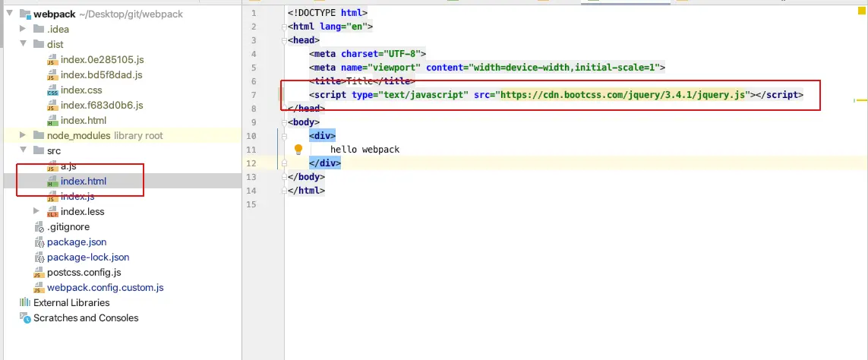The width and height of the screenshot is (868, 360).
Task: Click JS icon beside index.bd5f8dad.js
Action: (x=52, y=74)
